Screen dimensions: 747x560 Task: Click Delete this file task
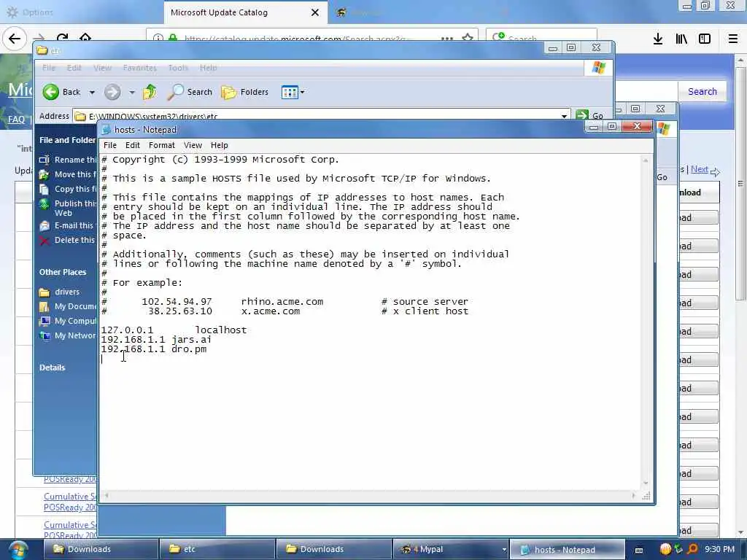(68, 240)
